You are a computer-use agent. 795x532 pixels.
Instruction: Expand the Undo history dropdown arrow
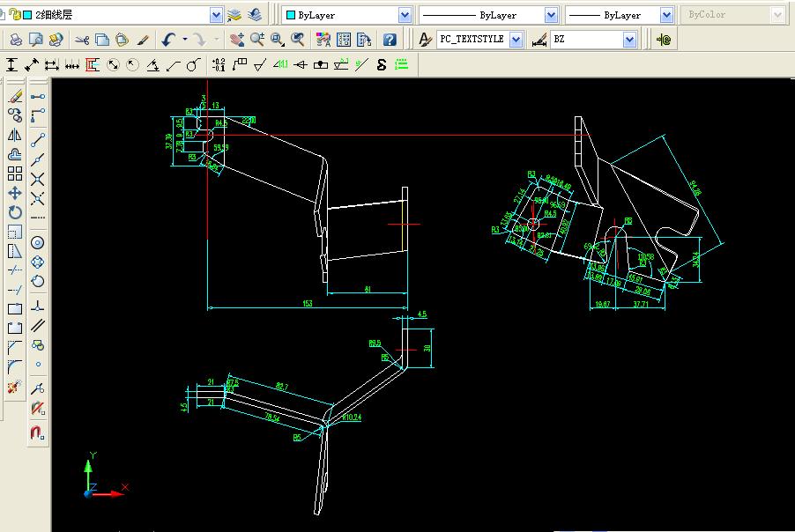(184, 39)
